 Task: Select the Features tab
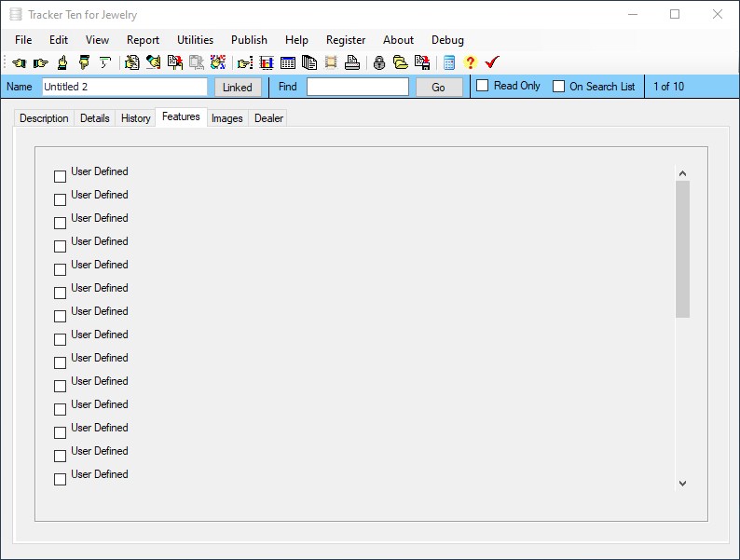coord(181,116)
